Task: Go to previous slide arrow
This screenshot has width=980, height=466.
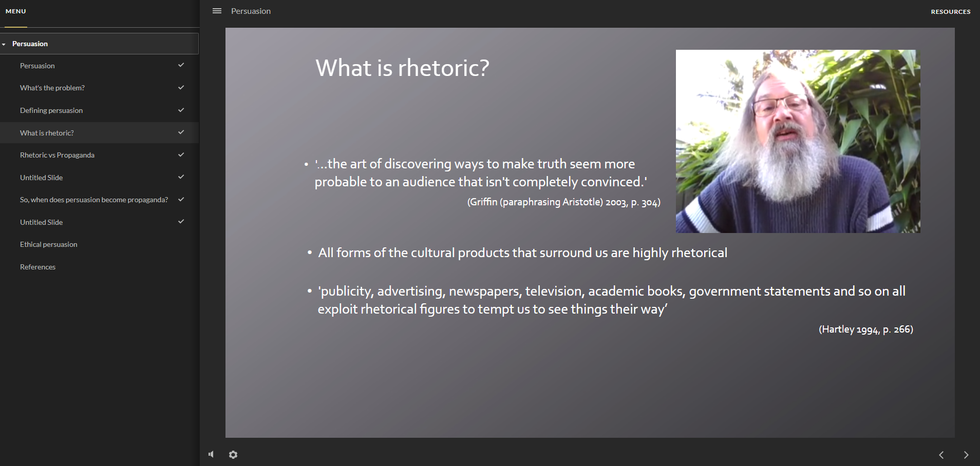Action: click(x=941, y=455)
